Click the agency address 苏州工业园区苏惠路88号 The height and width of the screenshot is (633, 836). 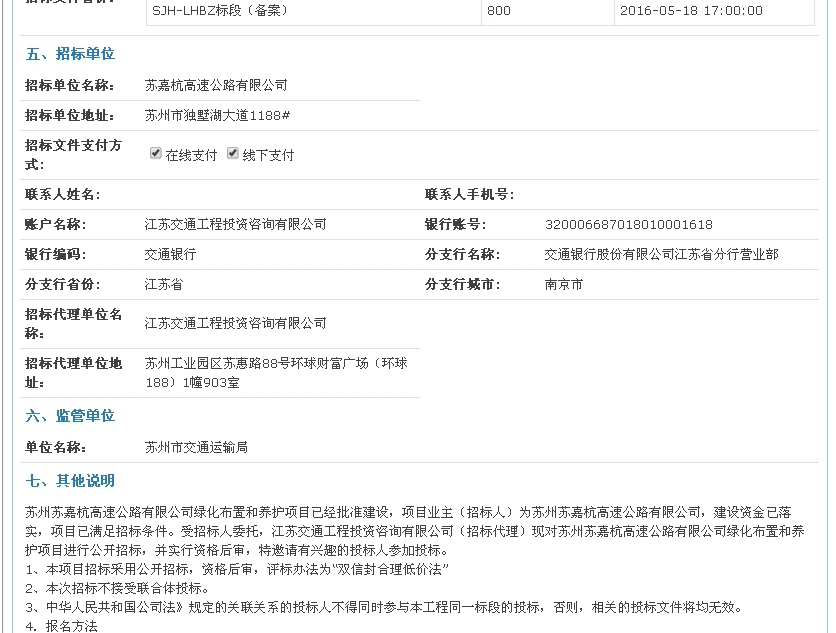276,373
